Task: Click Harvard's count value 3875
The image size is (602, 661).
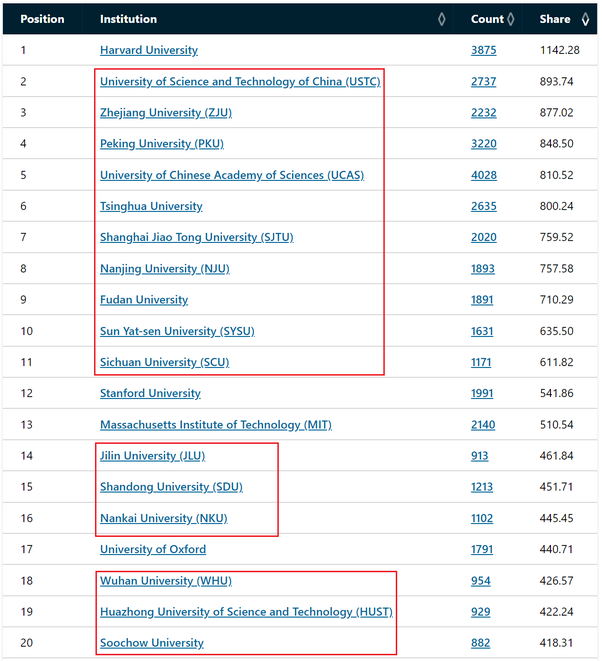Action: pos(483,50)
